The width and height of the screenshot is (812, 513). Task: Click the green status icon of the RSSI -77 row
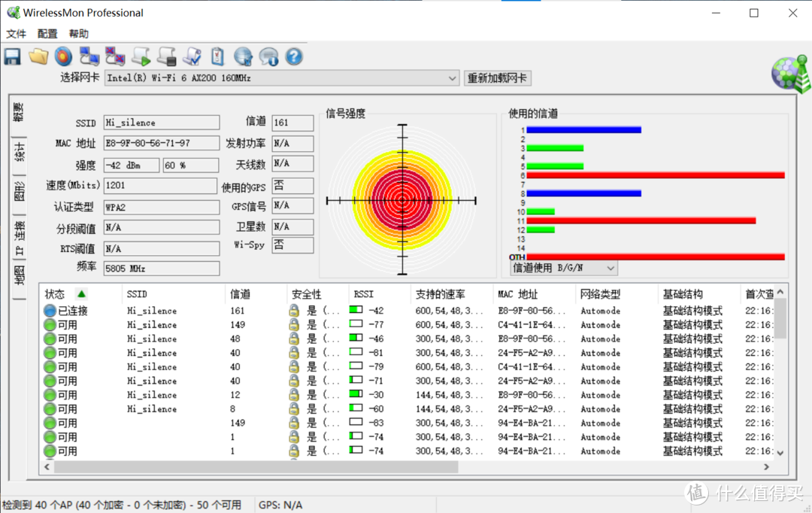coord(50,325)
